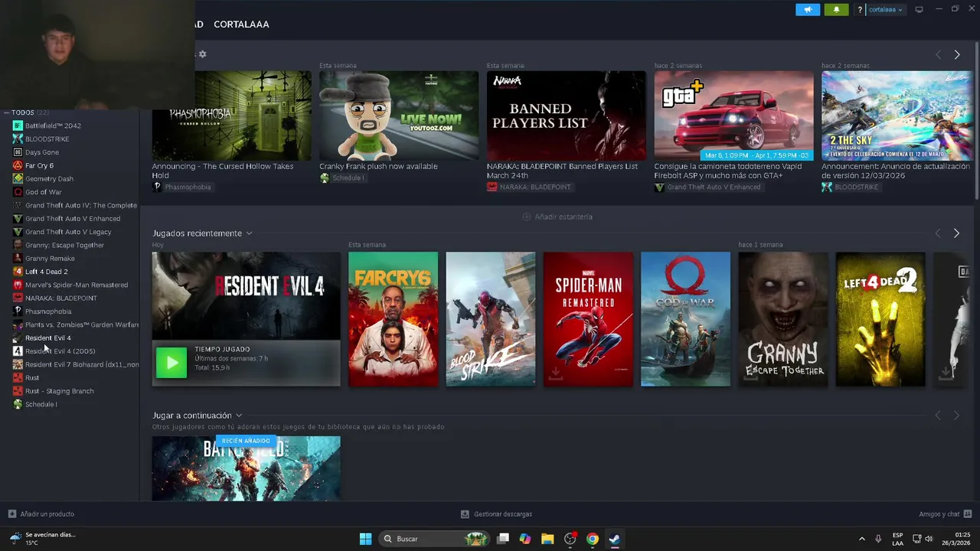Select Granny Remake in the list
Screen dimensions: 980x551
50,259
